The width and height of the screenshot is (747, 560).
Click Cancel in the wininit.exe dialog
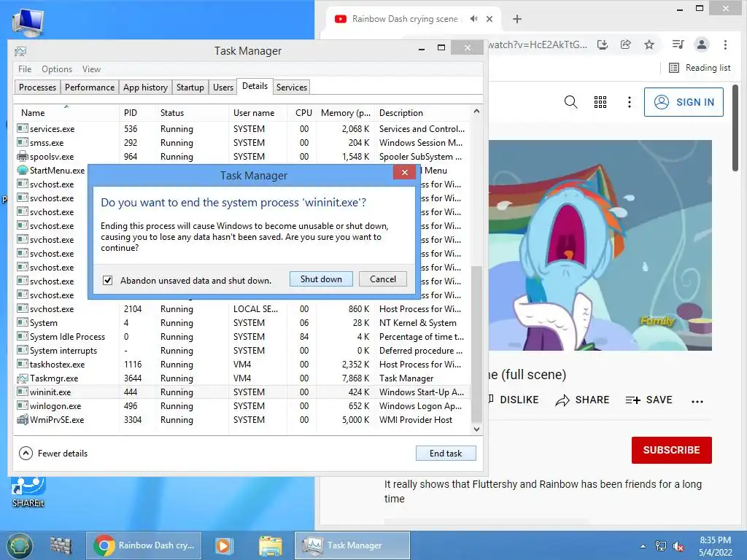click(x=383, y=279)
